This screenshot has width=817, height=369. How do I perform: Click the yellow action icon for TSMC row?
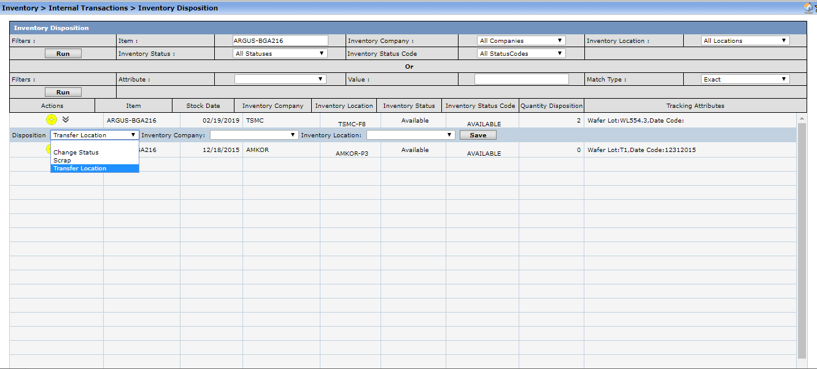click(52, 120)
